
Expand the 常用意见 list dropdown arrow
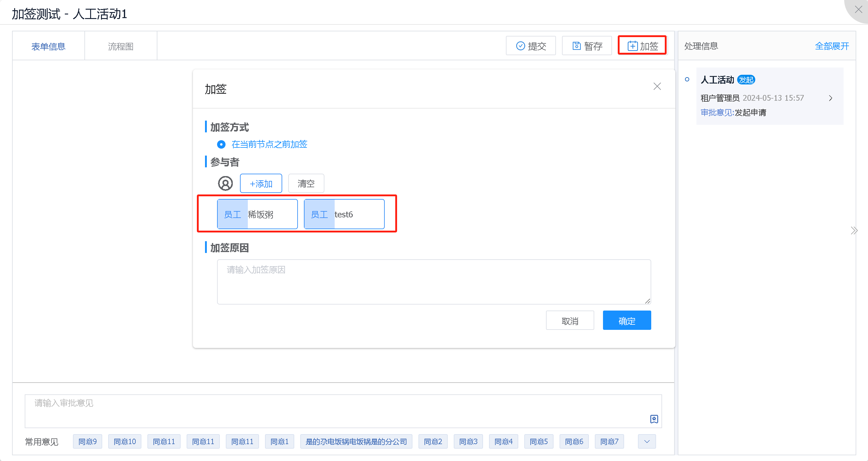click(x=647, y=441)
